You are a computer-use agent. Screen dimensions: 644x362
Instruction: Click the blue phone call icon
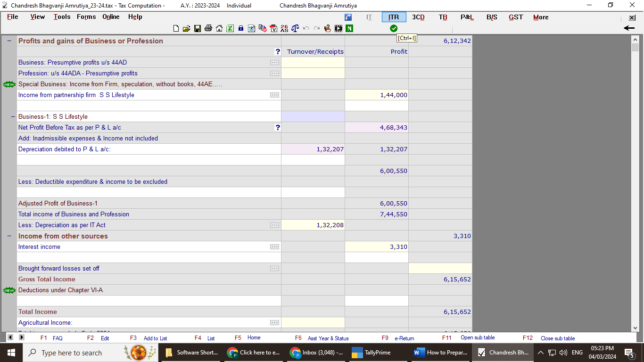coord(348,17)
